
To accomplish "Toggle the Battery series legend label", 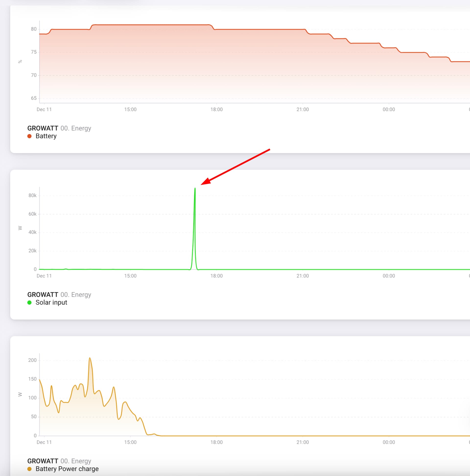I will pyautogui.click(x=46, y=136).
